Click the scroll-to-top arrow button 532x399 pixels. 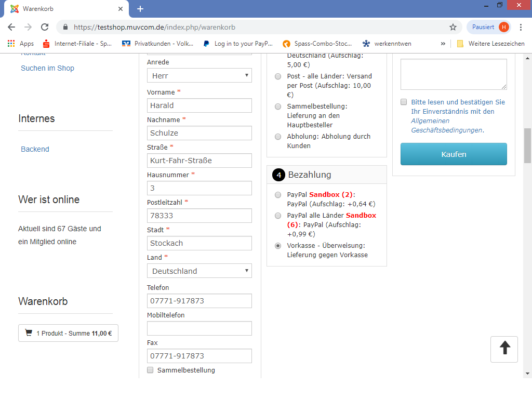pos(504,349)
